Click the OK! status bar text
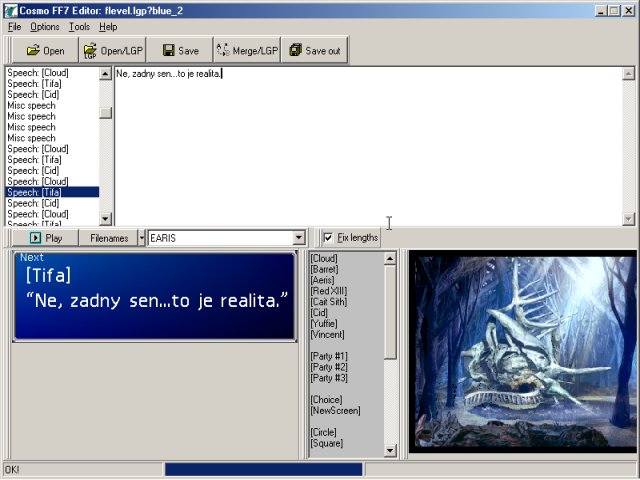 (x=12, y=470)
